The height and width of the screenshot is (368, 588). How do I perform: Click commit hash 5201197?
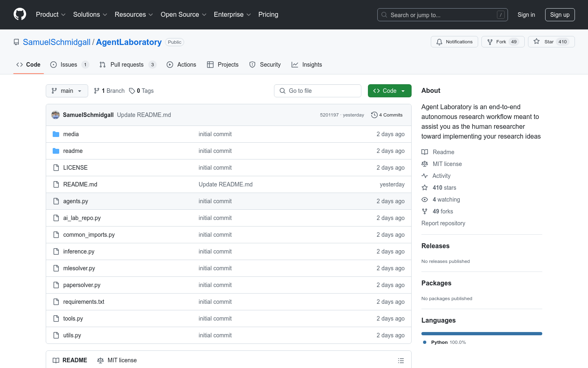coord(329,115)
